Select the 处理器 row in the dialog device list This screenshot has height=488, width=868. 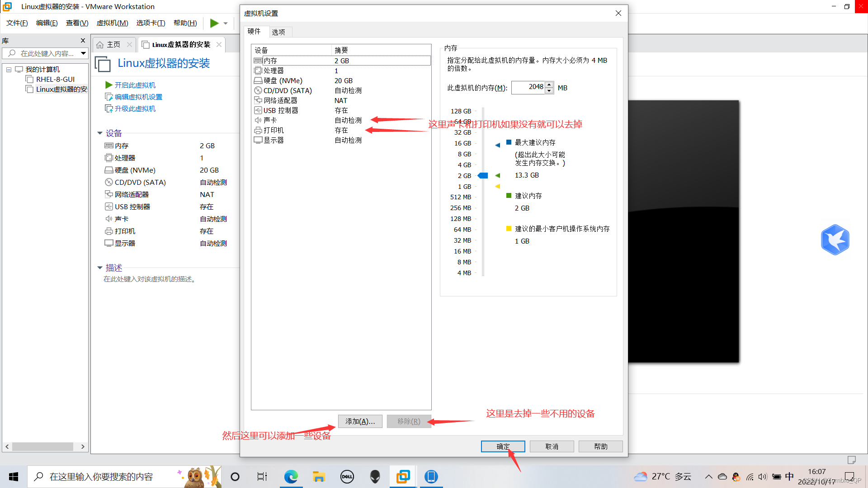pos(341,70)
